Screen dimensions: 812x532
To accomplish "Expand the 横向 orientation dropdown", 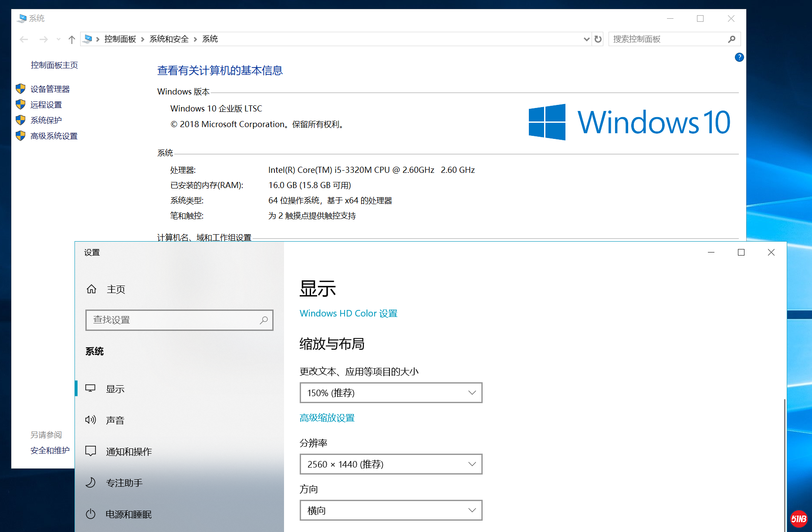I will pos(391,510).
